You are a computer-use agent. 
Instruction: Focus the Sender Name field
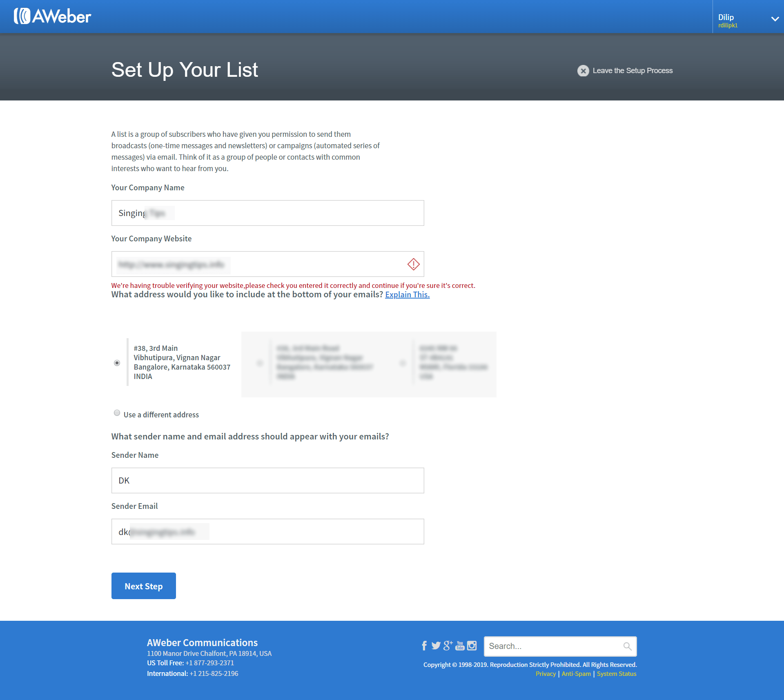[x=267, y=480]
